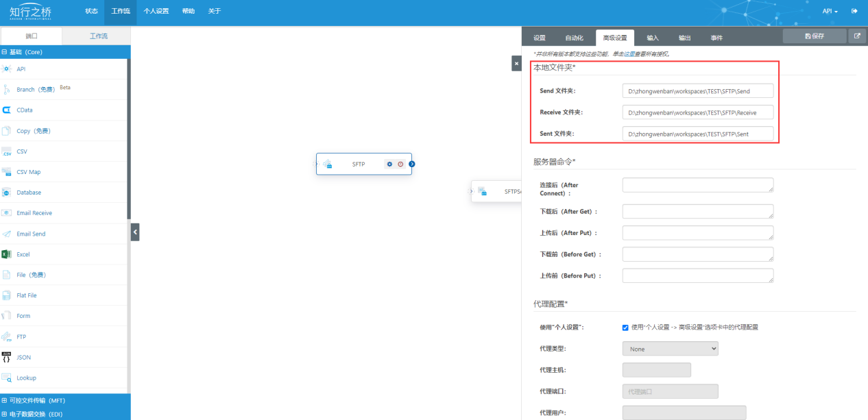
Task: Open the SFTP connector's gear settings icon
Action: tap(389, 164)
